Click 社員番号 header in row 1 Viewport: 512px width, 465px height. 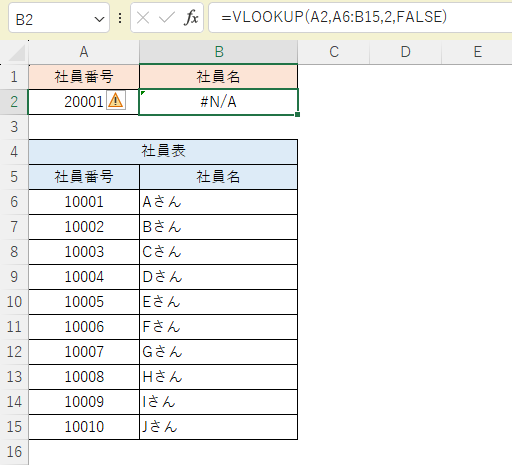coord(84,77)
